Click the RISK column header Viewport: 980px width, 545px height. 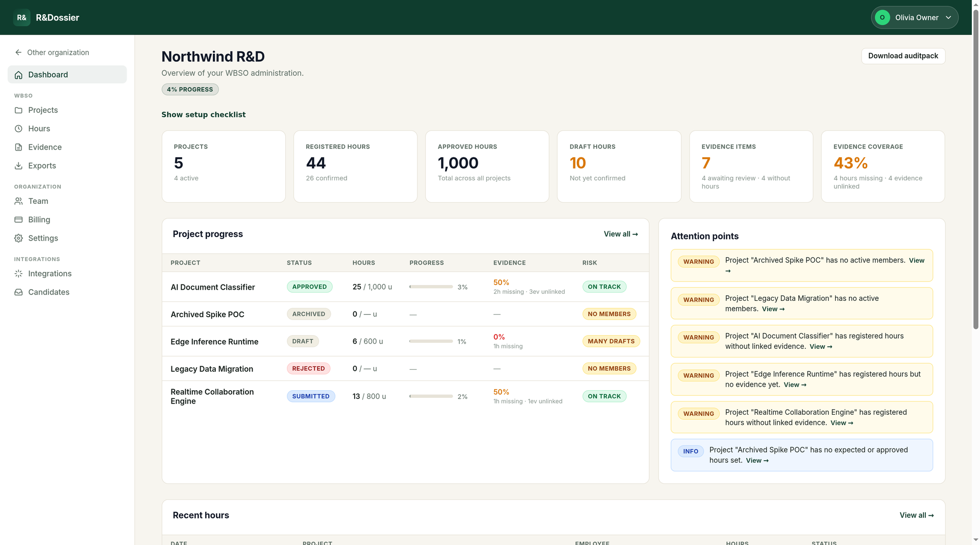[590, 263]
